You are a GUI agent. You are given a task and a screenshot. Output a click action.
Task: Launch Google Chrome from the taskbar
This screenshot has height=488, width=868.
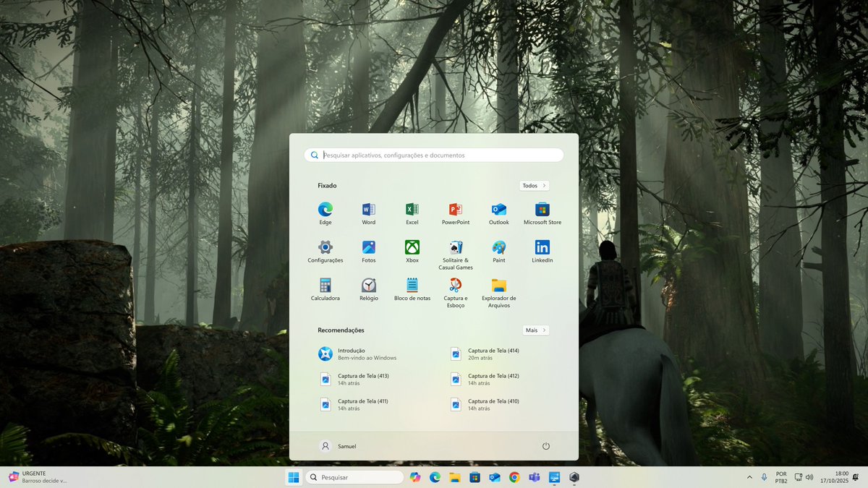pyautogui.click(x=514, y=477)
